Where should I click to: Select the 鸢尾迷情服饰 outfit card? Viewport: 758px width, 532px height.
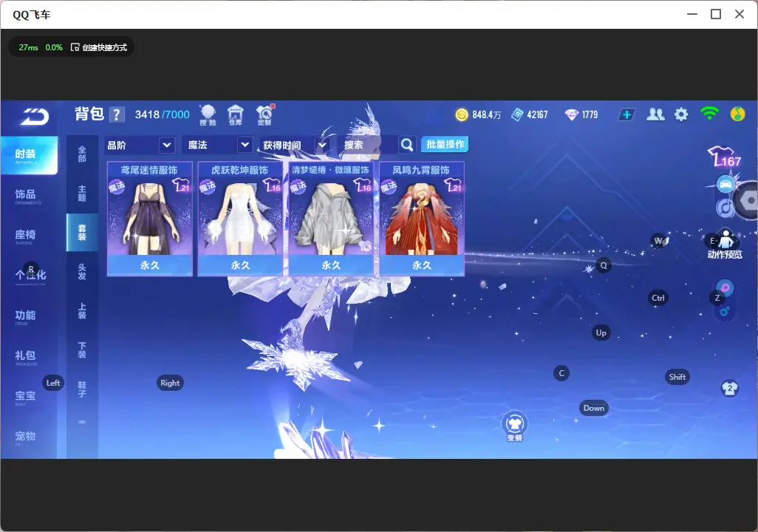(x=150, y=219)
